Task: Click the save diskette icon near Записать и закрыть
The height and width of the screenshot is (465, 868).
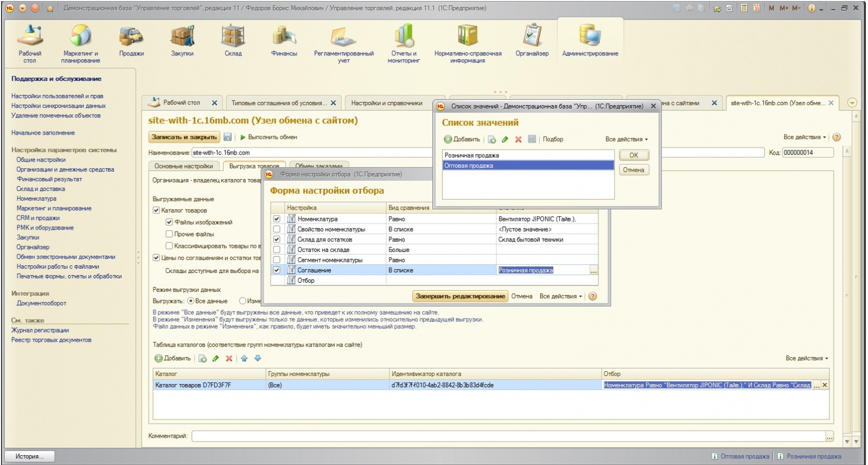Action: tap(228, 137)
